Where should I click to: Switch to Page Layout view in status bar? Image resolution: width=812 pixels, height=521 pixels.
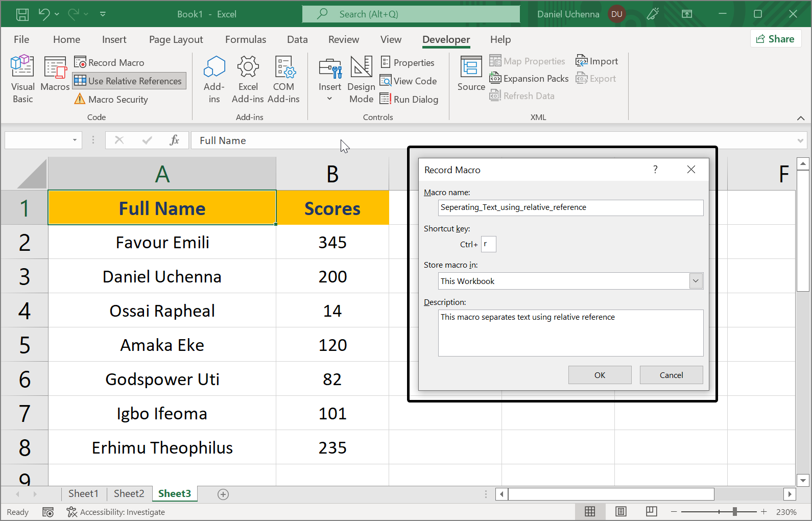[x=620, y=512]
